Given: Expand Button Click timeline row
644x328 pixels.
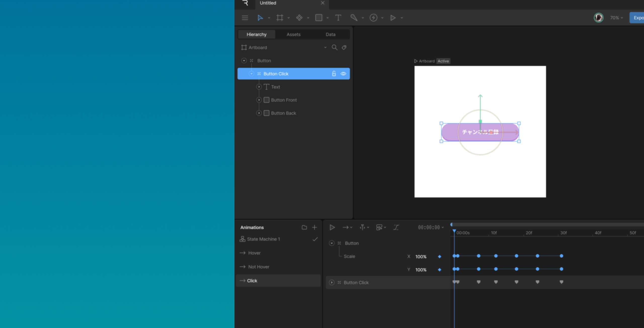Looking at the screenshot, I should click(x=332, y=282).
